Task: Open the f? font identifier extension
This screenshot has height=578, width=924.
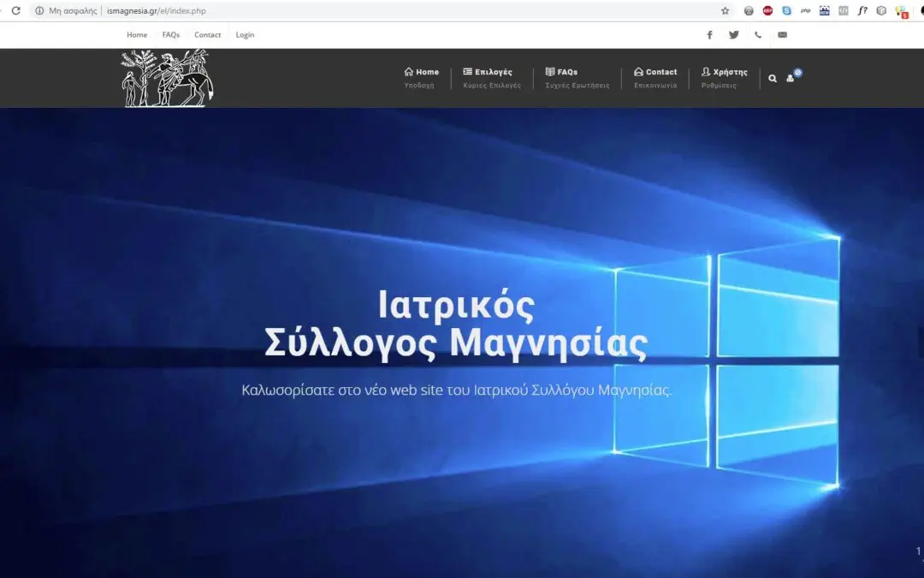Action: [x=862, y=10]
